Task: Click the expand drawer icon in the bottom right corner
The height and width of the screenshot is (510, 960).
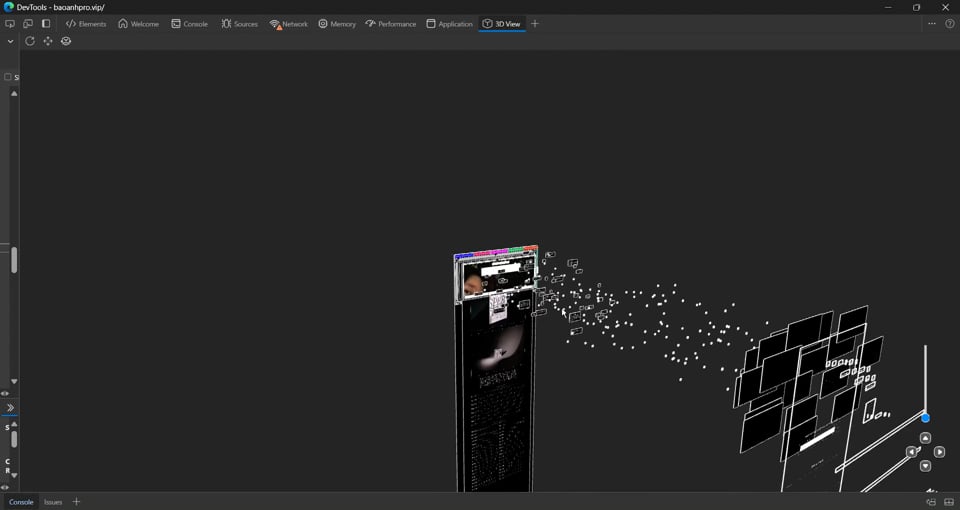Action: coord(950,502)
